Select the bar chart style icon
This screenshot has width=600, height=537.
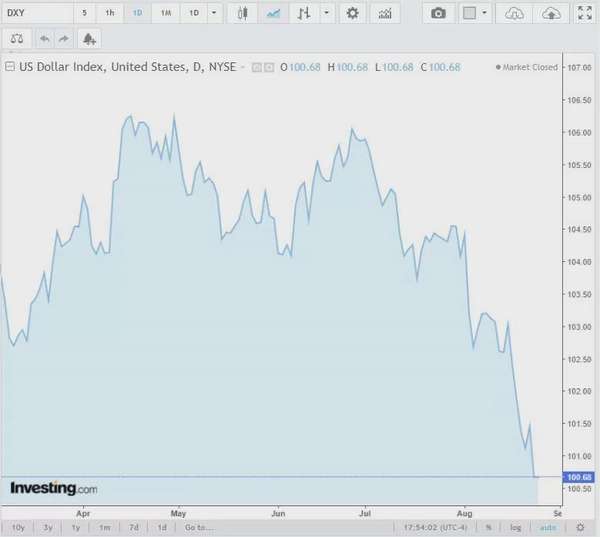point(304,13)
